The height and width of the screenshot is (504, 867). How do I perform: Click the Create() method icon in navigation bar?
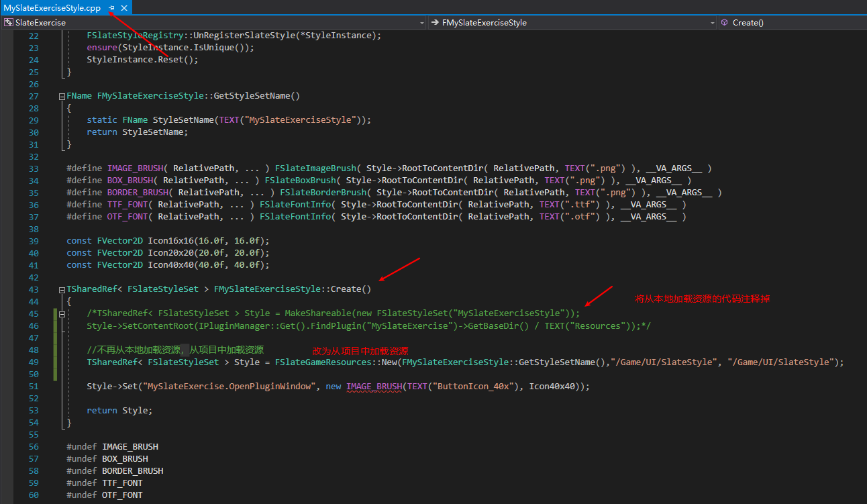(x=725, y=22)
